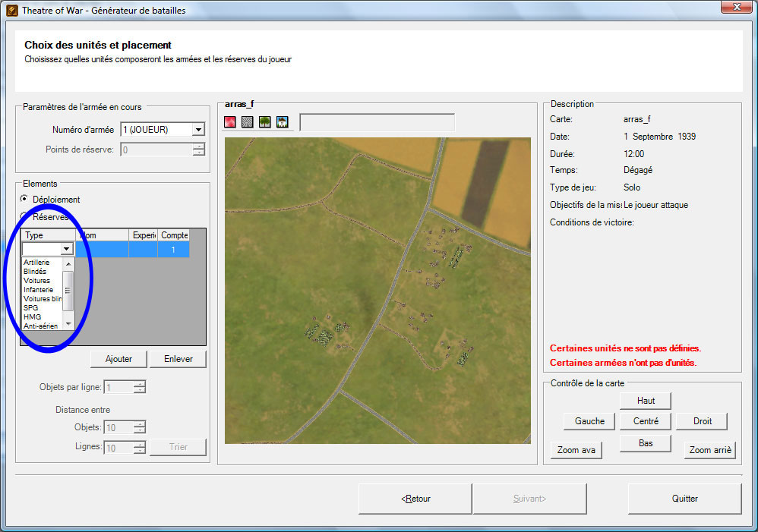Screen dimensions: 758x532
Task: Click the Compte column header
Action: 174,236
